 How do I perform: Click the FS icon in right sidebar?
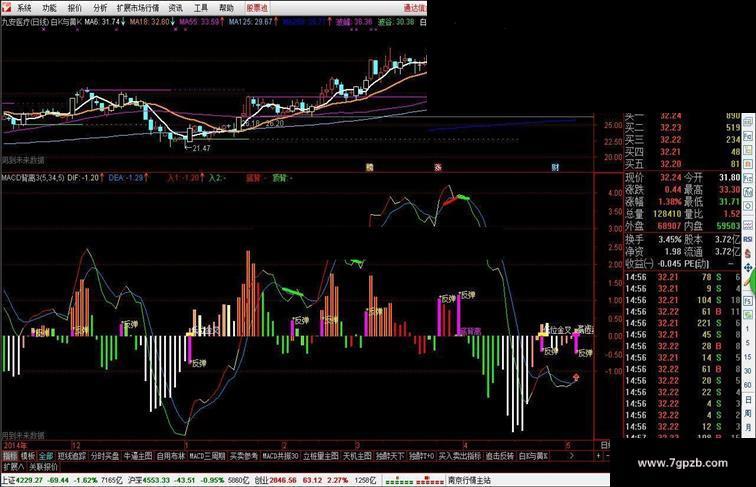747,301
